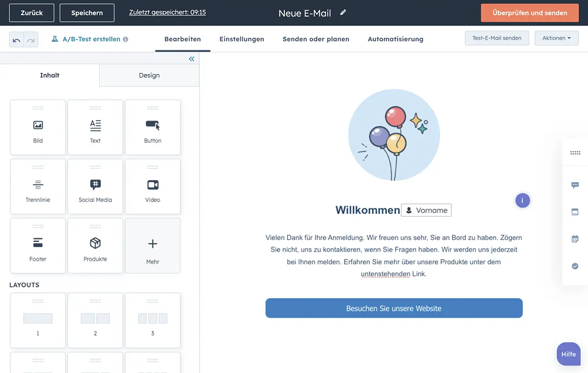Screen dimensions: 588x373
Task: Expand more modules with Mehr
Action: click(153, 246)
